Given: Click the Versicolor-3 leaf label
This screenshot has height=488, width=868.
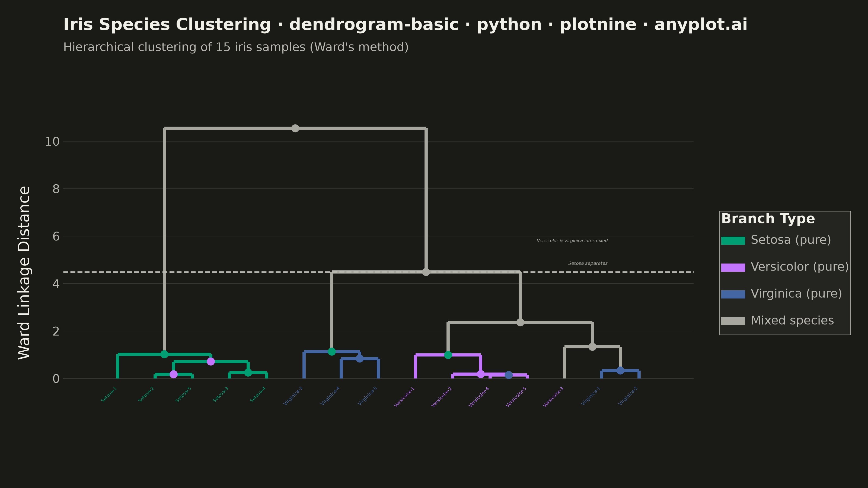Looking at the screenshot, I should (553, 397).
